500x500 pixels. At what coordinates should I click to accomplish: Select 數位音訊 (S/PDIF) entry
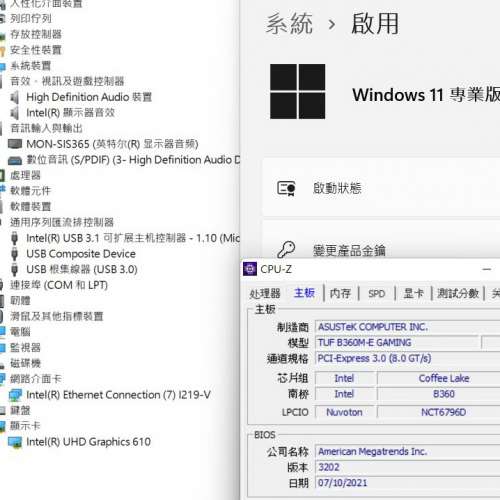point(133,160)
